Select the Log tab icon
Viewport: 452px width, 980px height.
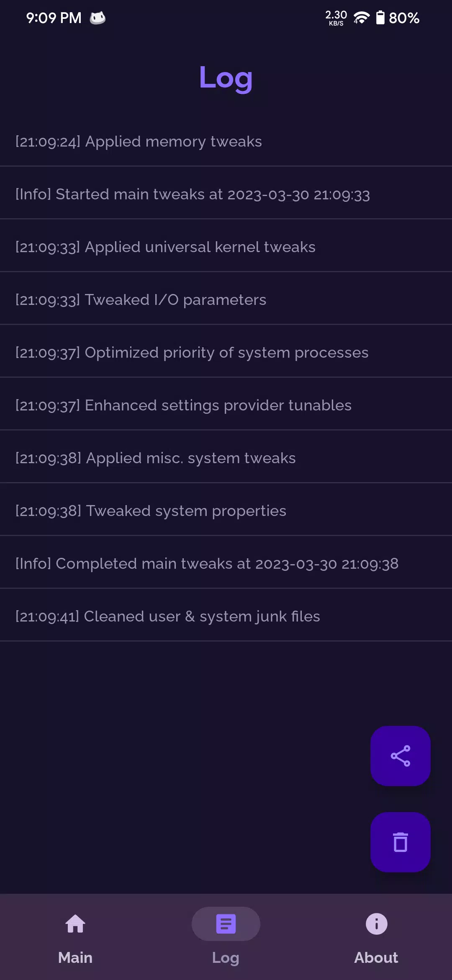[x=226, y=924]
